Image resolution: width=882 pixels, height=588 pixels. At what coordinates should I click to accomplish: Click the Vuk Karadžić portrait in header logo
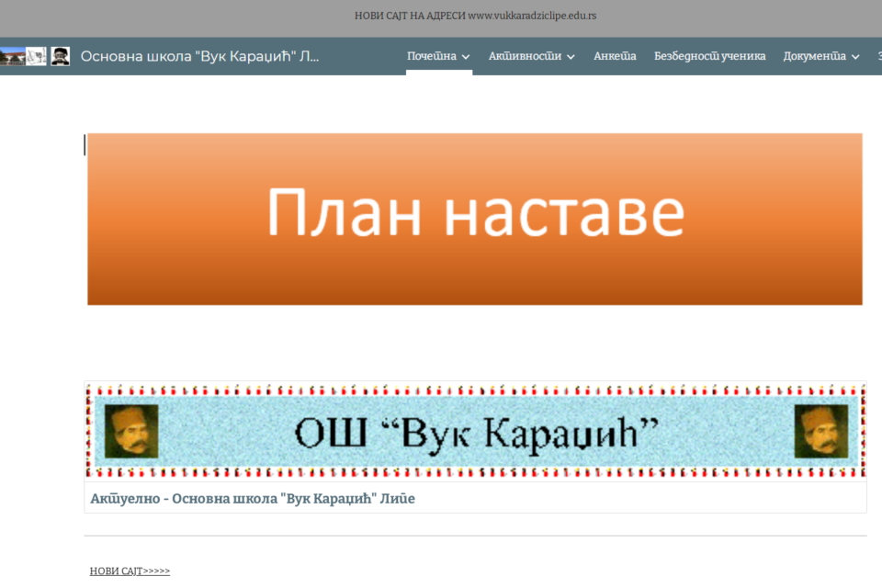click(61, 56)
